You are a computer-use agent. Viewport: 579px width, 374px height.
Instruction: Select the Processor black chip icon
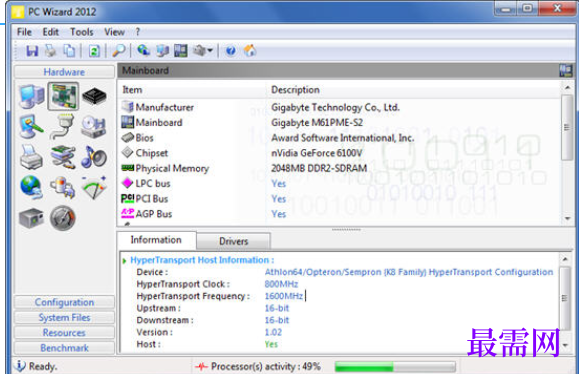click(x=94, y=96)
